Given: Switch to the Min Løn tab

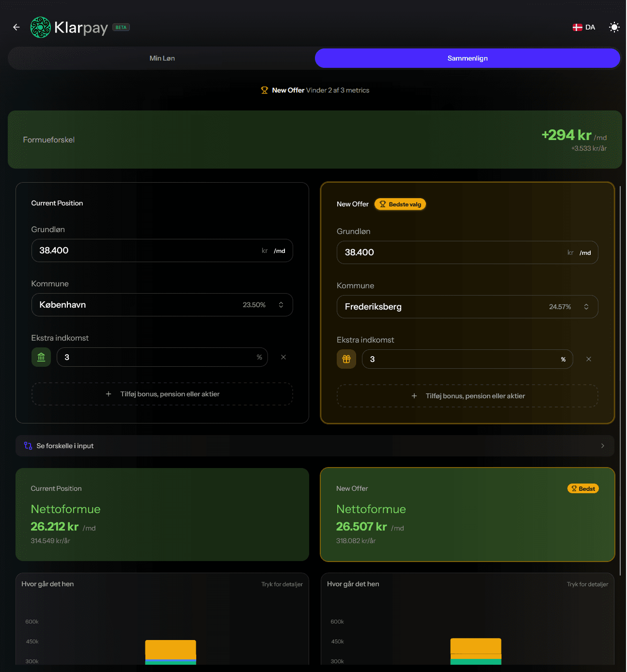Looking at the screenshot, I should coord(162,58).
